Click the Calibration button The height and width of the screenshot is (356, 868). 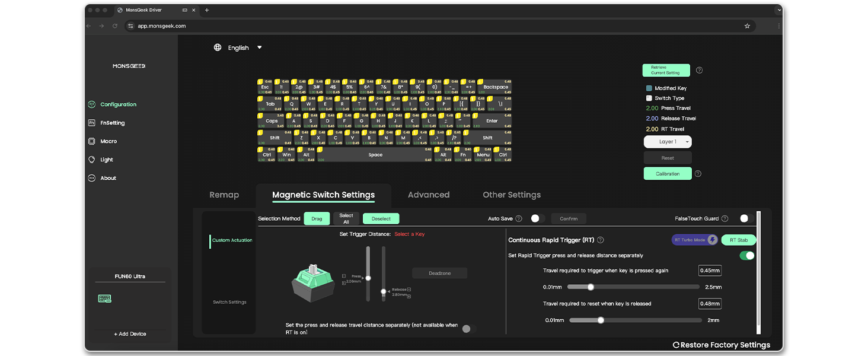point(667,174)
